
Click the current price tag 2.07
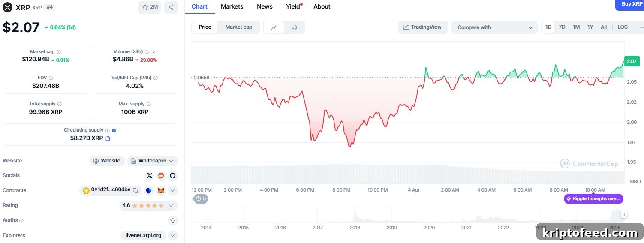coord(632,61)
